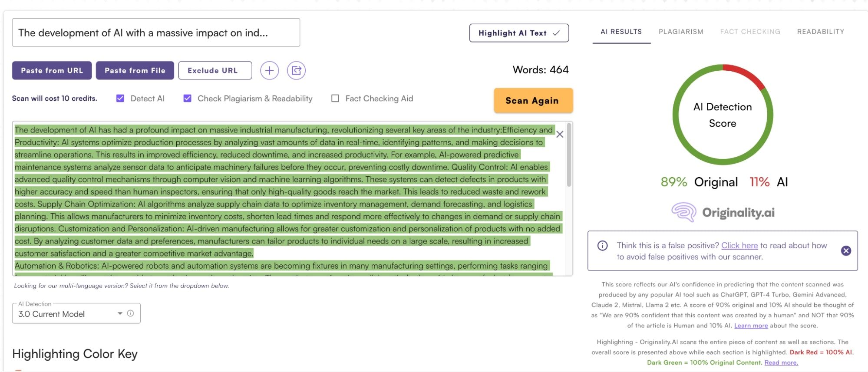Toggle Check Plagiarism & Readability checkbox
868x372 pixels.
[x=187, y=99]
